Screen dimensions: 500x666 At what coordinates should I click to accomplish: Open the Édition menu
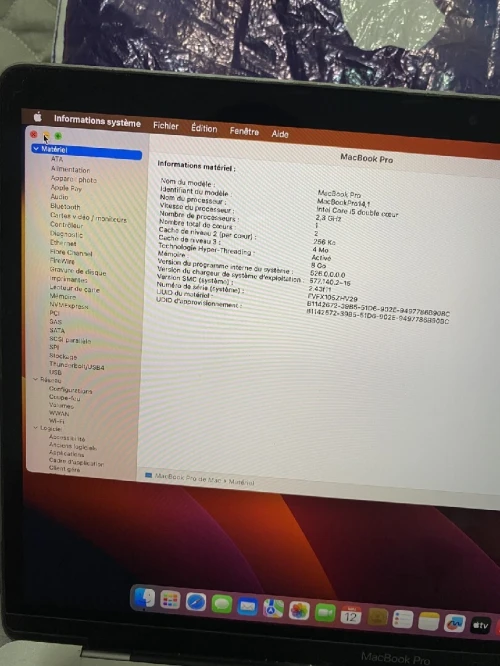[204, 128]
